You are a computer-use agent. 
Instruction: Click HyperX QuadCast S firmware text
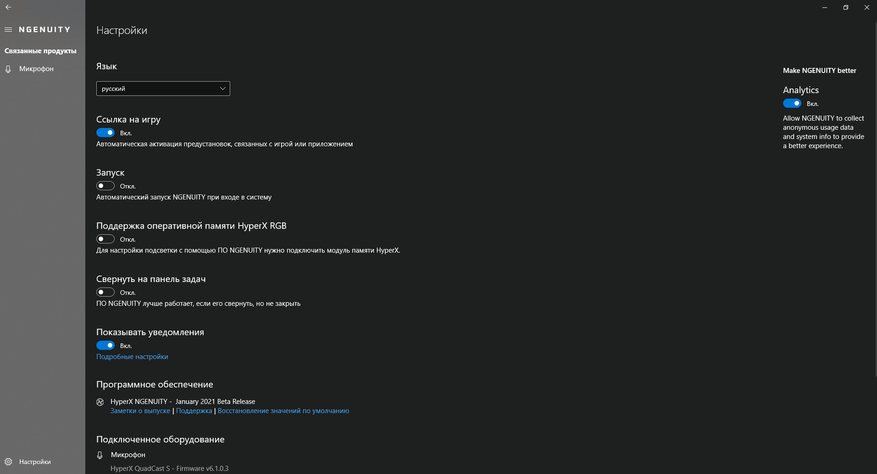click(169, 468)
